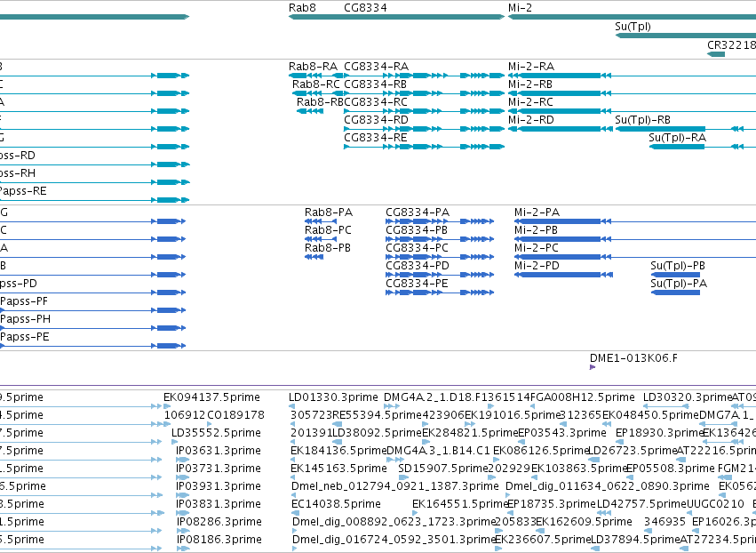Click the short gene bar under CR32218
The image size is (756, 553).
tap(716, 54)
